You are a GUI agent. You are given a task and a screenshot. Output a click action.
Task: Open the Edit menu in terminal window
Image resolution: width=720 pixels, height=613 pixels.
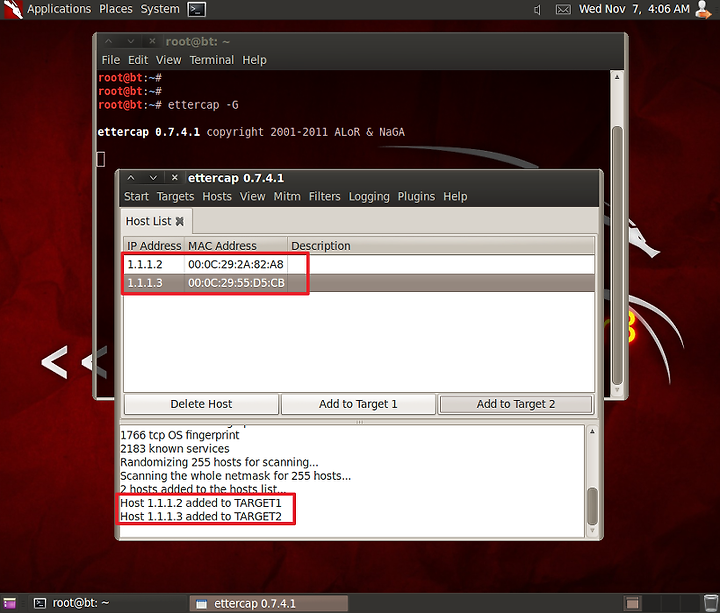pos(138,60)
